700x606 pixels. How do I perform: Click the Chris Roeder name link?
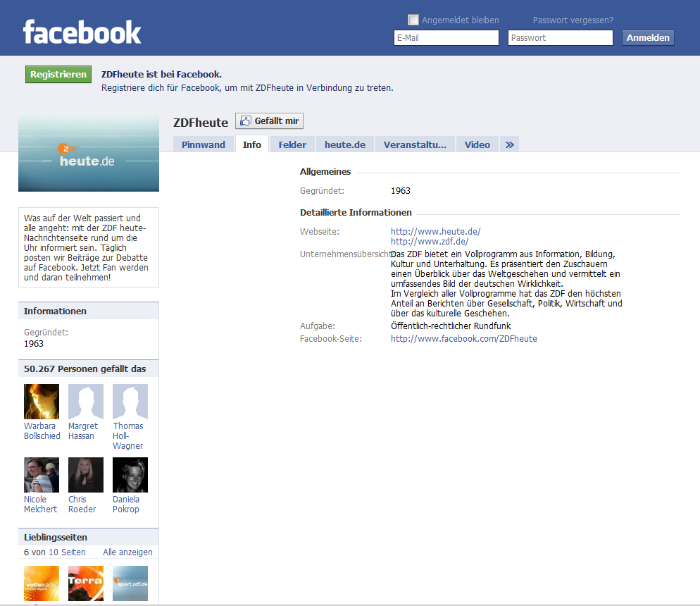click(82, 505)
